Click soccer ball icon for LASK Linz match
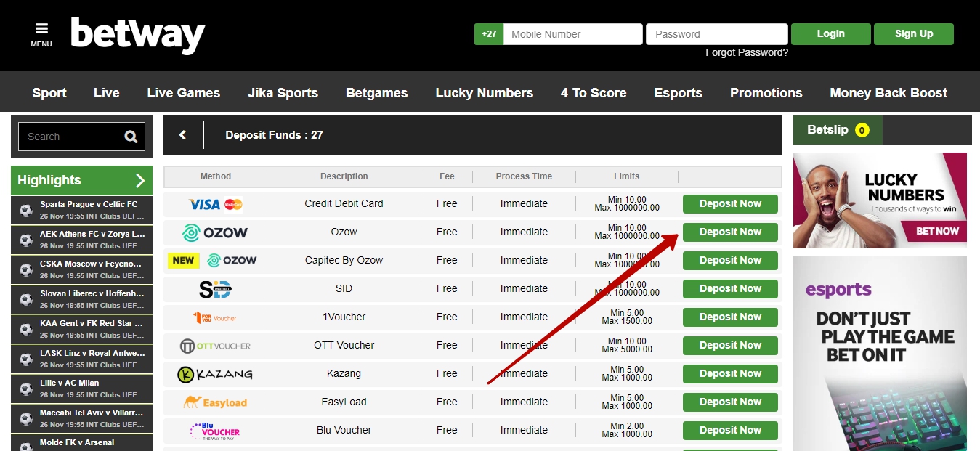The height and width of the screenshot is (451, 980). click(x=26, y=360)
